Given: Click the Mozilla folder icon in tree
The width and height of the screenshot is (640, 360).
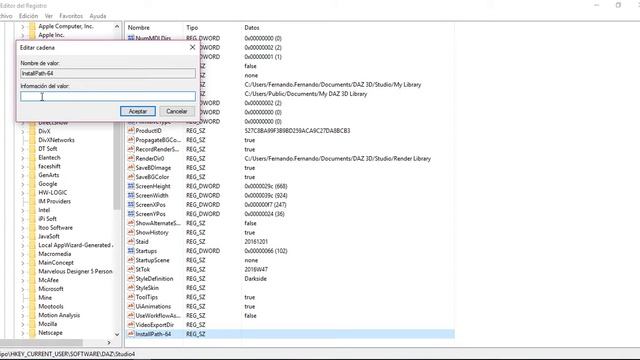Looking at the screenshot, I should [x=33, y=324].
